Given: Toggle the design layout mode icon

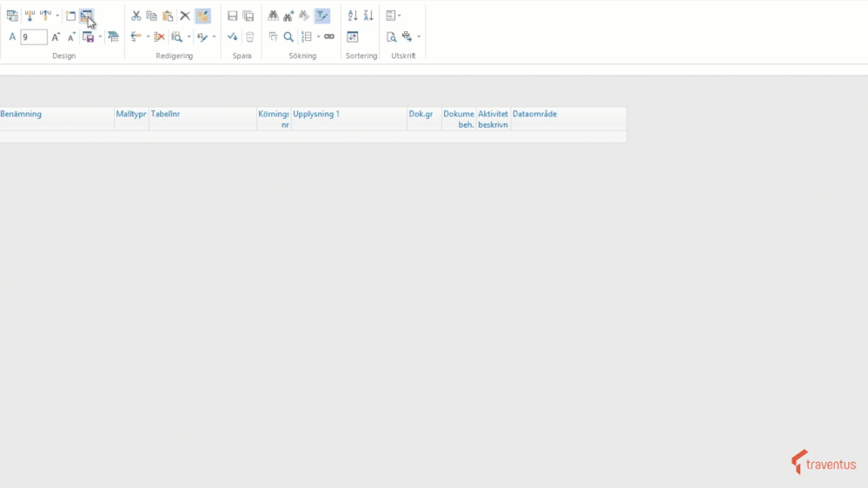Looking at the screenshot, I should [x=86, y=16].
